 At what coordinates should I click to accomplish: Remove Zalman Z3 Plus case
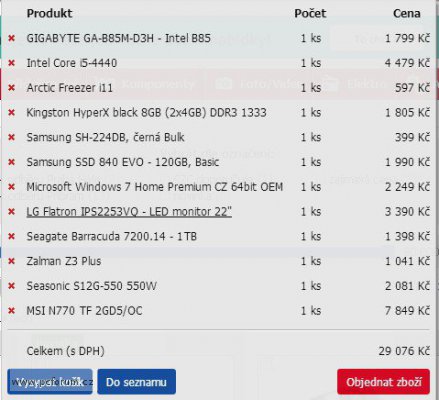(12, 261)
